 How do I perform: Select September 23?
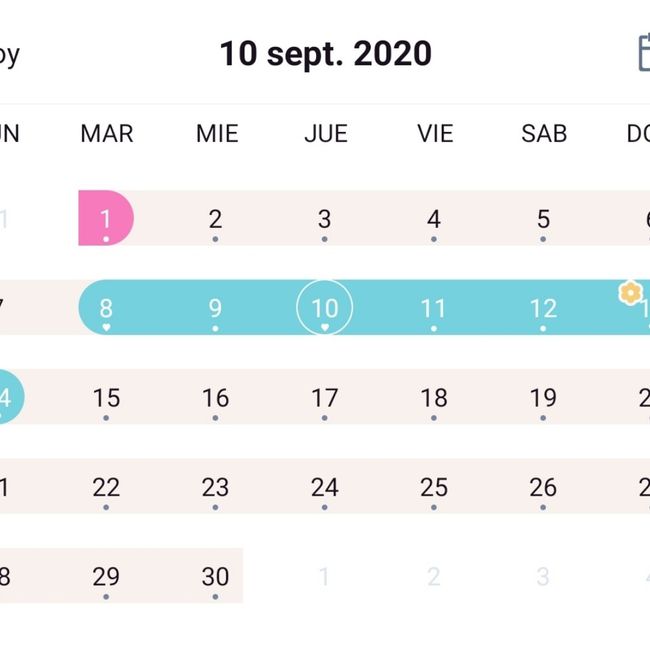click(x=215, y=487)
